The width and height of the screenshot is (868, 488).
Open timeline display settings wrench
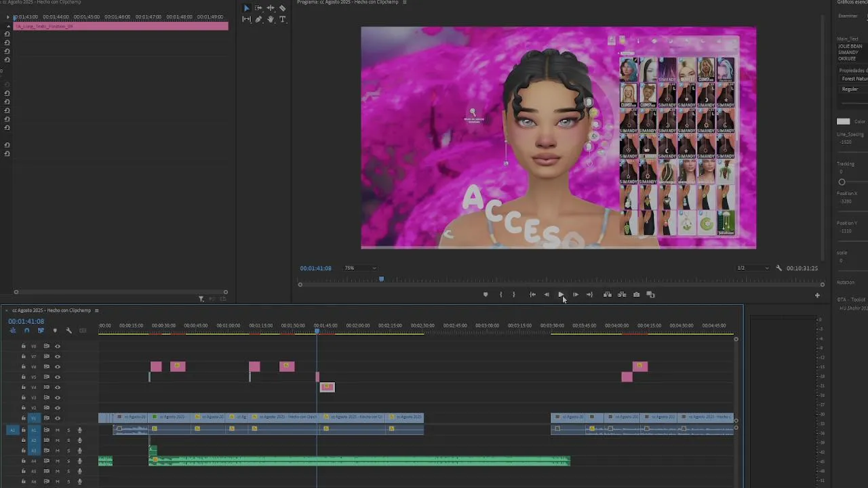[x=68, y=331]
